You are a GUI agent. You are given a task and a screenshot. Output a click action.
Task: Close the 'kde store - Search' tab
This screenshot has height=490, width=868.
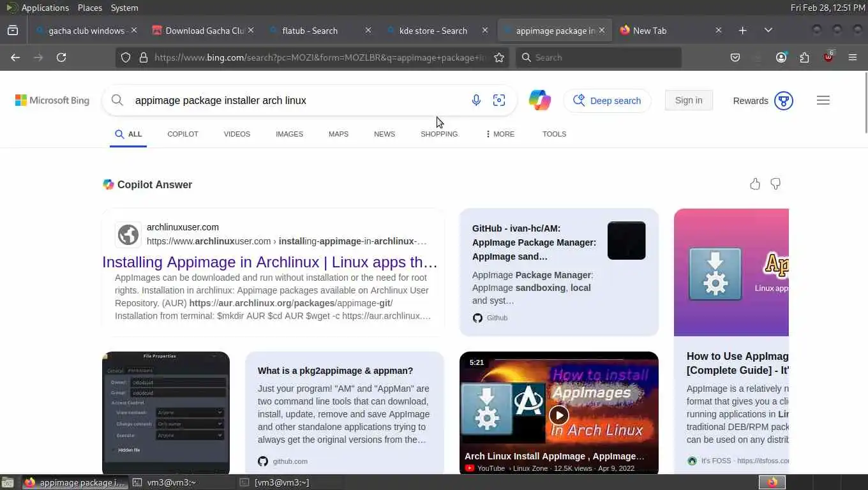tap(485, 30)
